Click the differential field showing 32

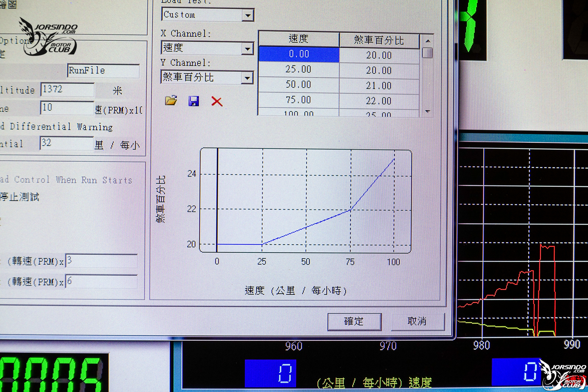[67, 143]
